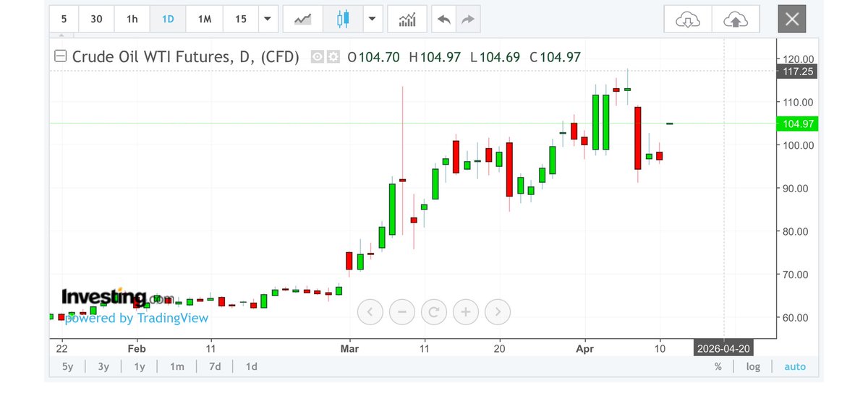The width and height of the screenshot is (868, 401).
Task: Select the 5 minute interval
Action: click(x=64, y=19)
